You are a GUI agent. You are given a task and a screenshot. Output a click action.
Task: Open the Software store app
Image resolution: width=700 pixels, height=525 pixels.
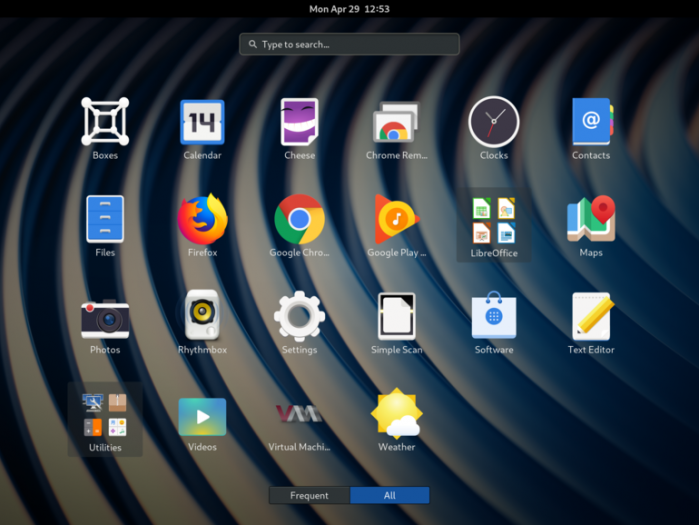pos(494,316)
